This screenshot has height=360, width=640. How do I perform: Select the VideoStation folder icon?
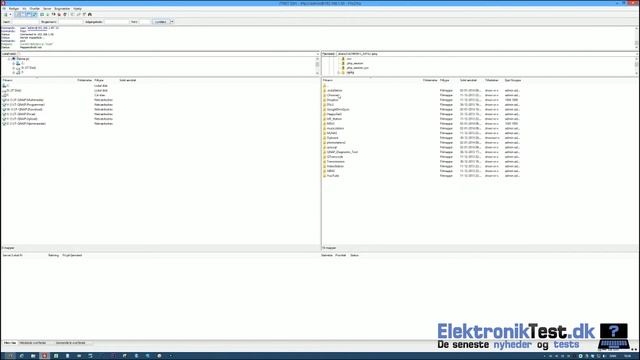(325, 167)
